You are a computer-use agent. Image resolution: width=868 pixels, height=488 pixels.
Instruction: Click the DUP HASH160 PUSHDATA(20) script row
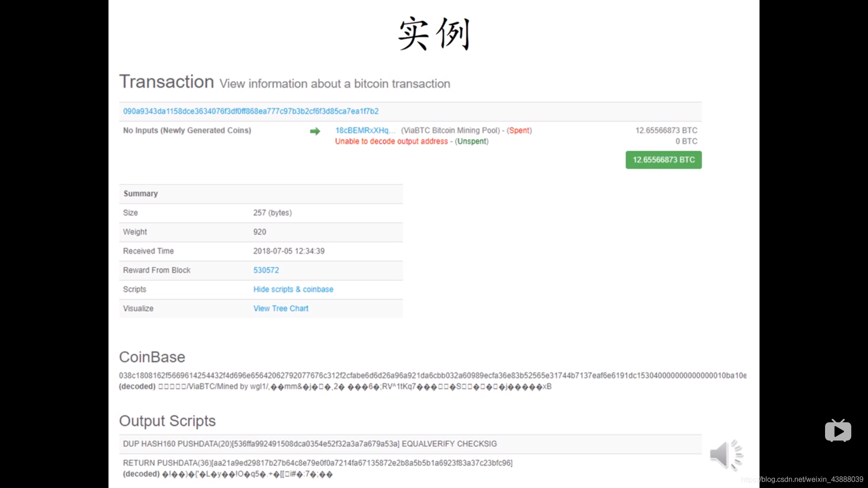pyautogui.click(x=410, y=444)
